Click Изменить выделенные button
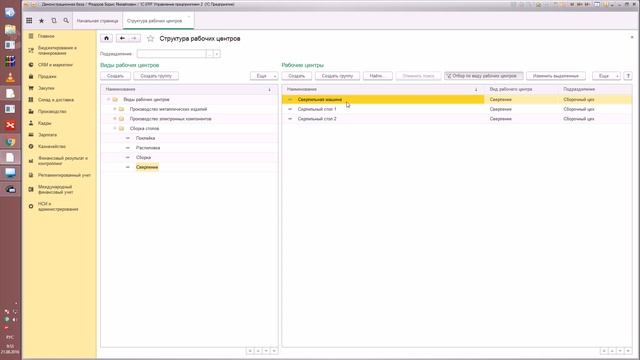Image resolution: width=640 pixels, height=360 pixels. pyautogui.click(x=556, y=76)
